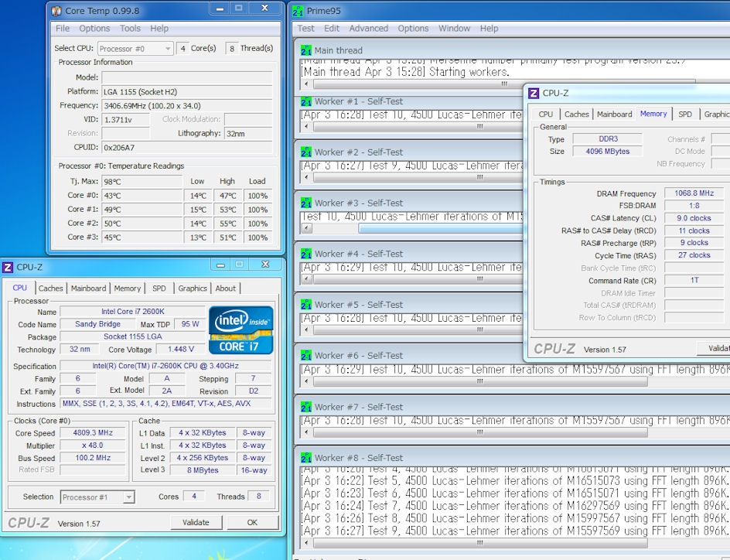Click the OK button in CPU-Z

[252, 522]
